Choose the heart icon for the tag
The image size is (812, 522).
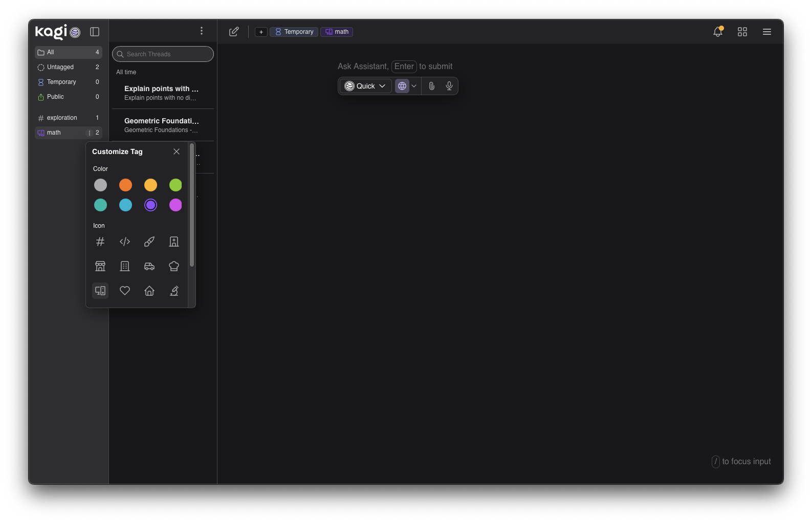tap(125, 291)
